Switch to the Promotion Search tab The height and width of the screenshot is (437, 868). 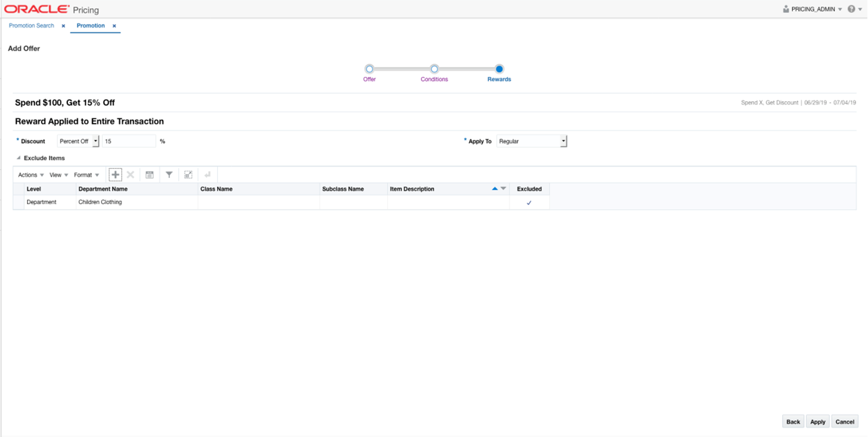click(31, 26)
